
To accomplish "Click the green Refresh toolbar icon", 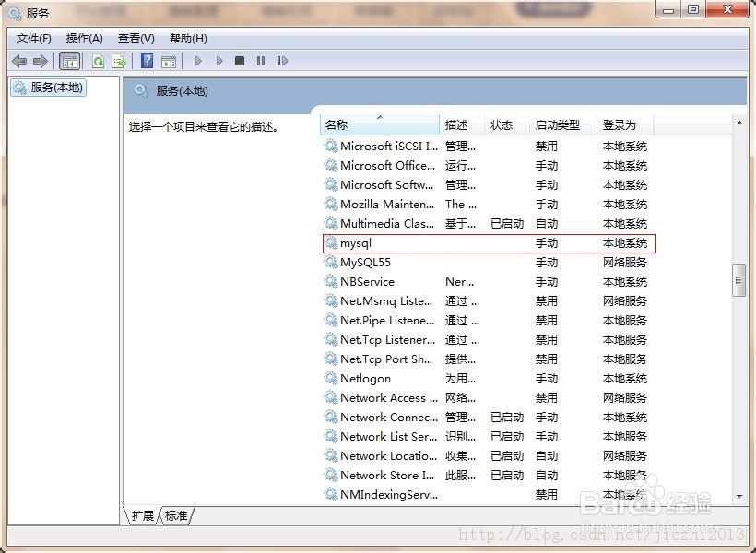I will (99, 61).
